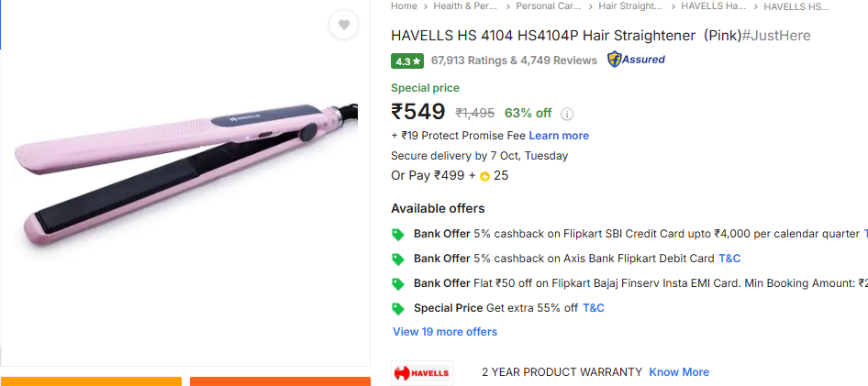Open Personal Care breadcrumb link

(x=549, y=6)
